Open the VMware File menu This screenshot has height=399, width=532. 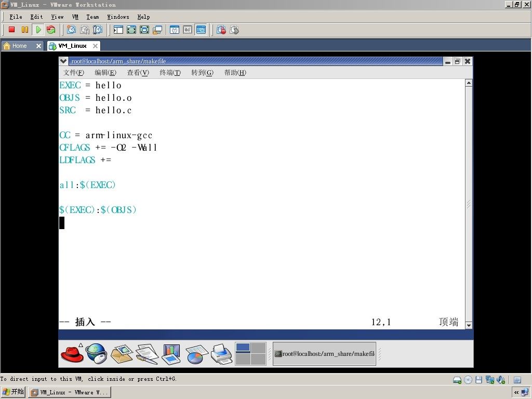click(x=16, y=17)
